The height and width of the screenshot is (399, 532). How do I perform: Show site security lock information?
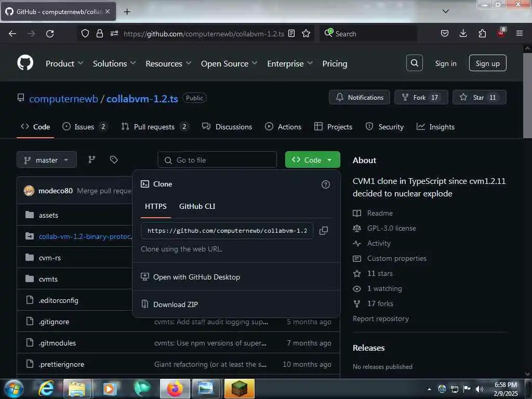99,34
